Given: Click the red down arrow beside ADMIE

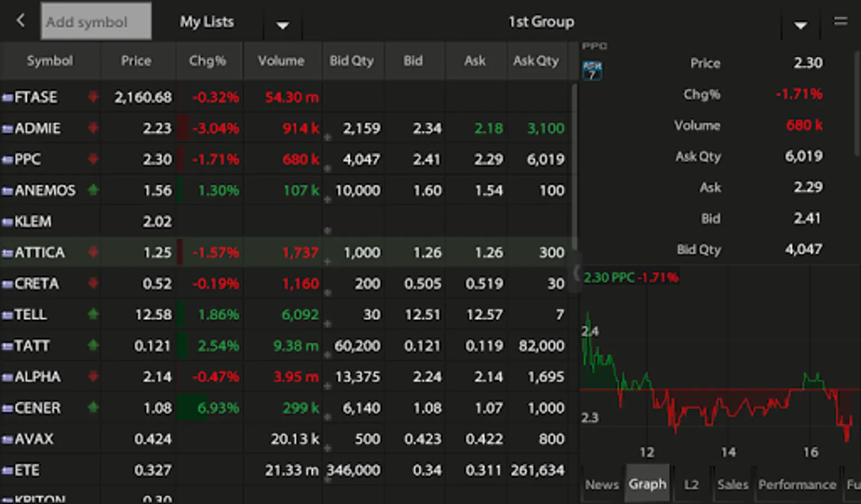Looking at the screenshot, I should click(93, 128).
